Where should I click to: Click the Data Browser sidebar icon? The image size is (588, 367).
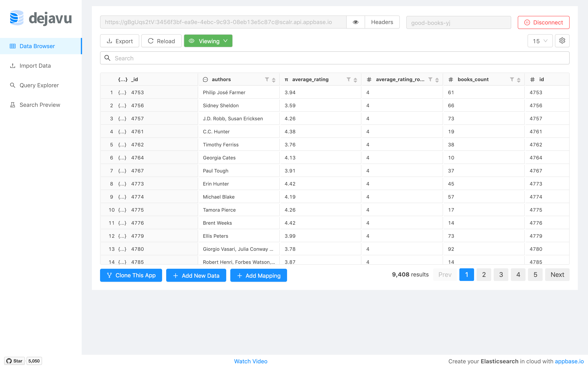(x=12, y=46)
